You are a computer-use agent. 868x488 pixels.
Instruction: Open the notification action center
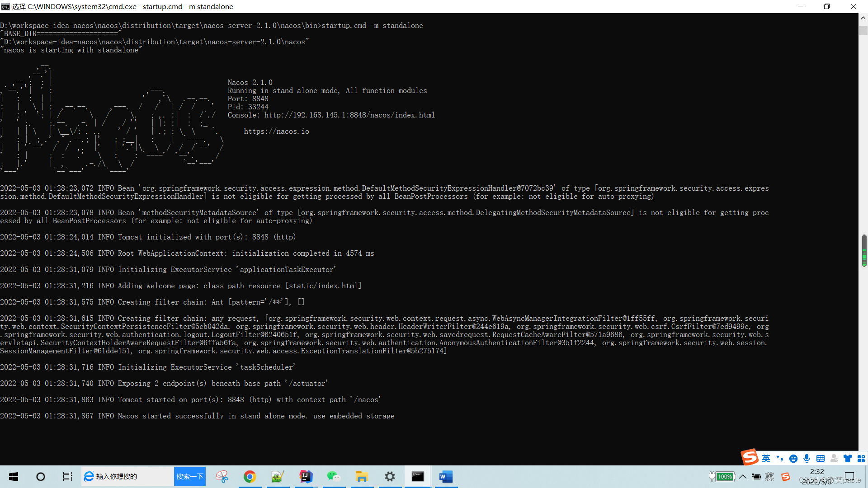coord(849,477)
